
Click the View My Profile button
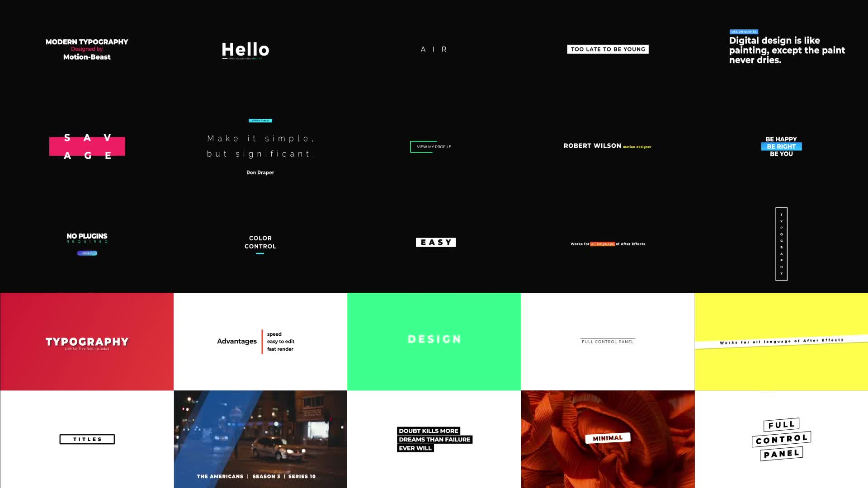(434, 146)
